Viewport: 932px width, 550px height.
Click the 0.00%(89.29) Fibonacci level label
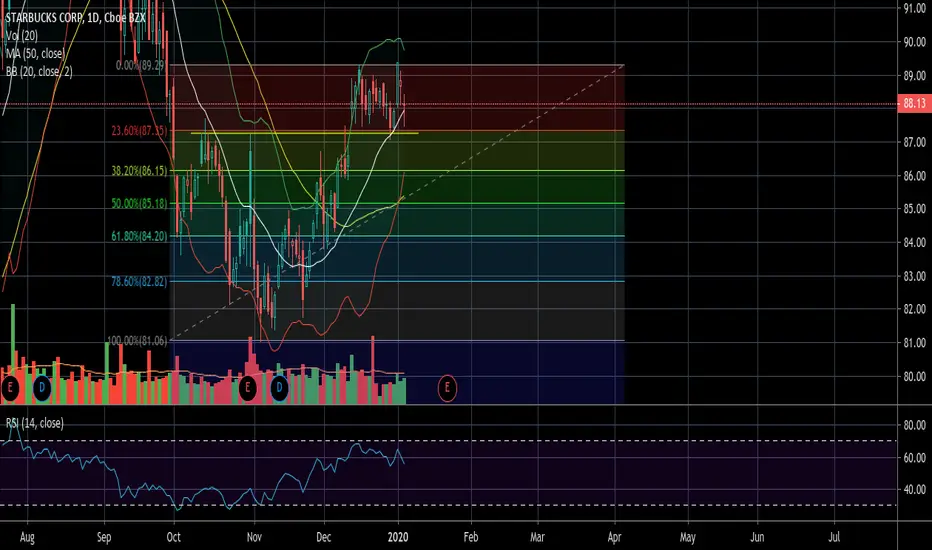click(x=140, y=65)
